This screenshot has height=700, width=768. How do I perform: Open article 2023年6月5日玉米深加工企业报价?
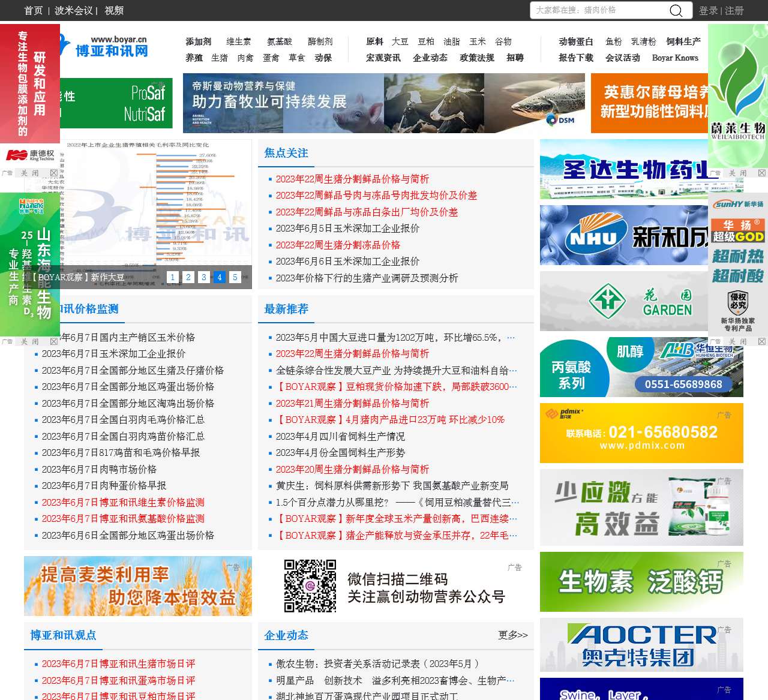point(347,229)
